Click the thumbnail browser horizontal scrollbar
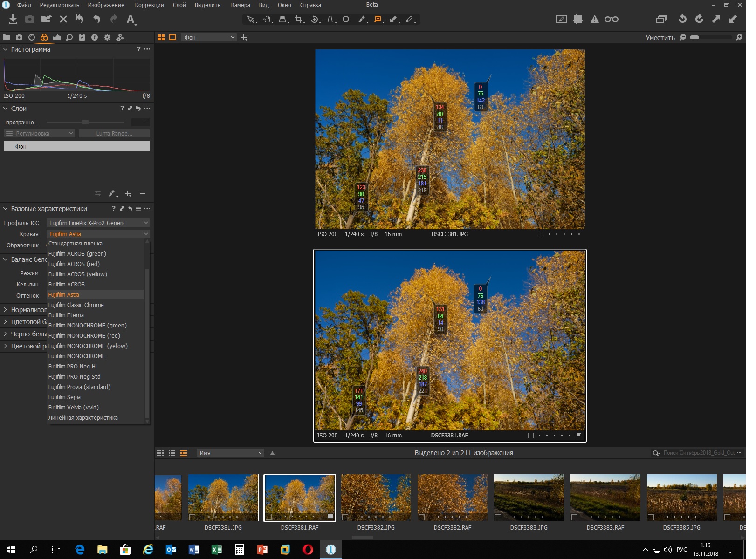The image size is (756, 559). (362, 538)
